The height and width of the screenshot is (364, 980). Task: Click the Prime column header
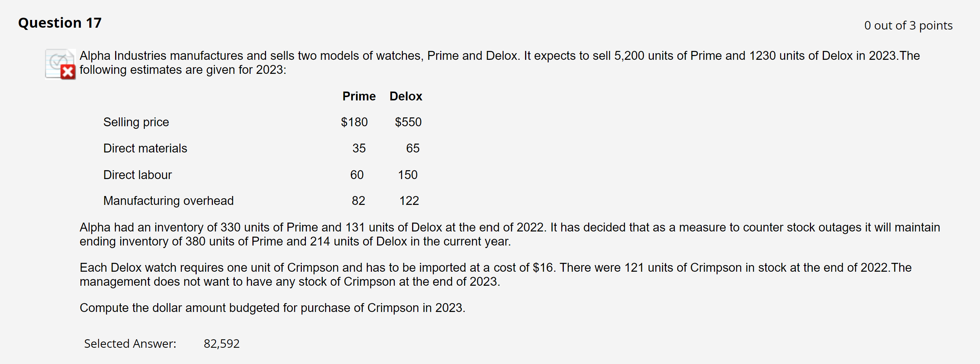click(x=358, y=96)
